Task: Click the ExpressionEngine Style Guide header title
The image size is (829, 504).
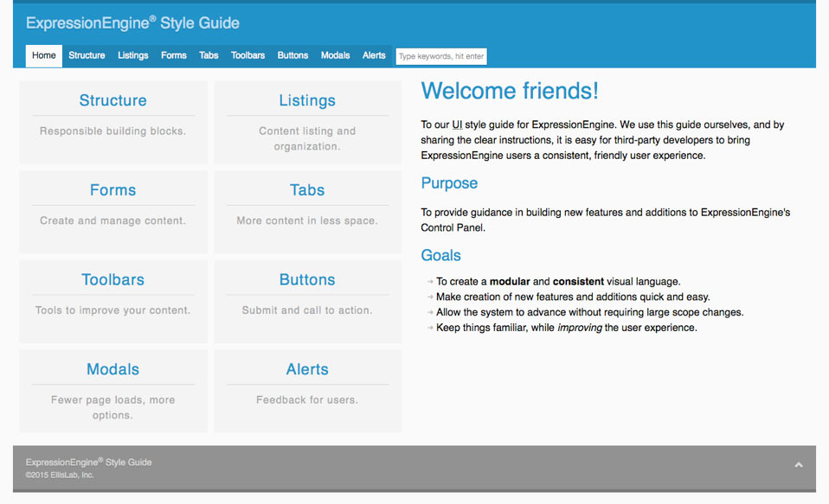Action: point(132,22)
